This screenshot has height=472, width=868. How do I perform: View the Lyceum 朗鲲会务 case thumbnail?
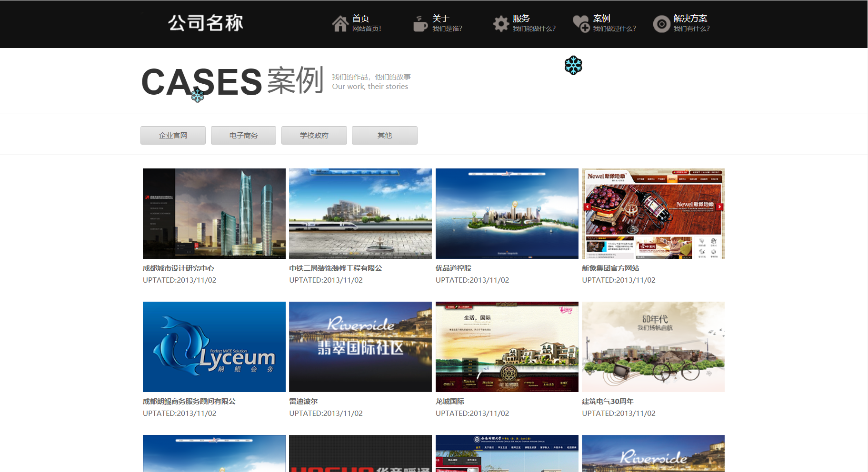[214, 347]
